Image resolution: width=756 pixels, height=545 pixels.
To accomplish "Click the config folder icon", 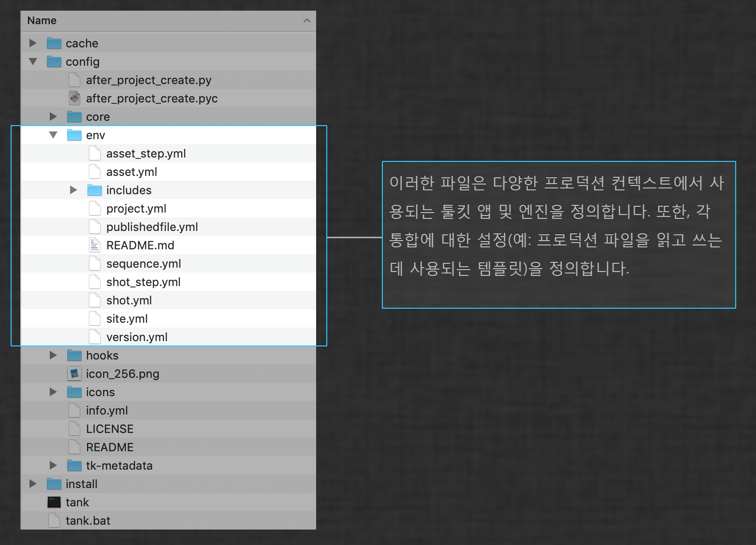I will (54, 62).
